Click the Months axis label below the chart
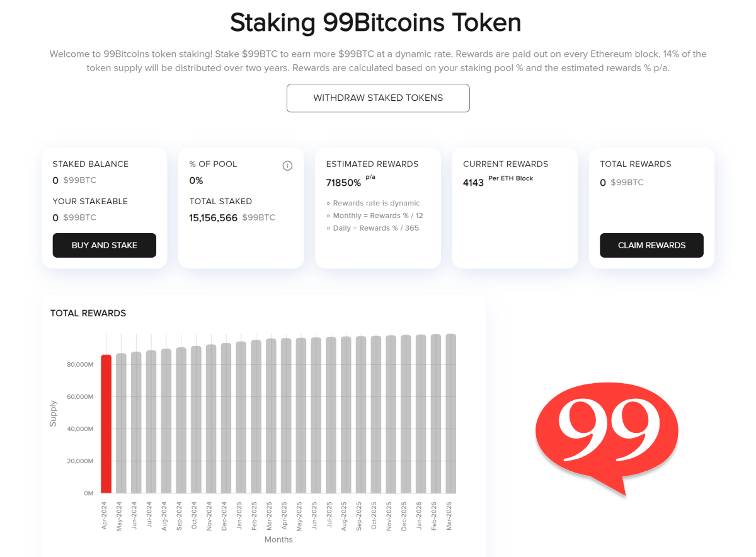Image resolution: width=756 pixels, height=557 pixels. (278, 539)
